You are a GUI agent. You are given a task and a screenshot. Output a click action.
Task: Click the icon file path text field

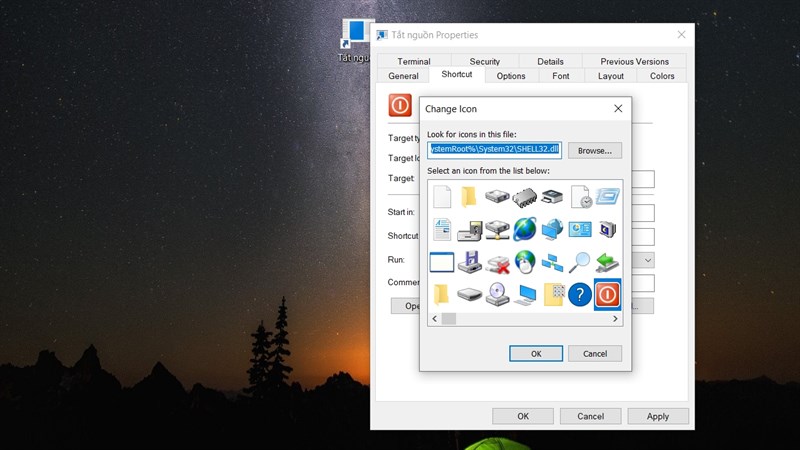pos(494,149)
